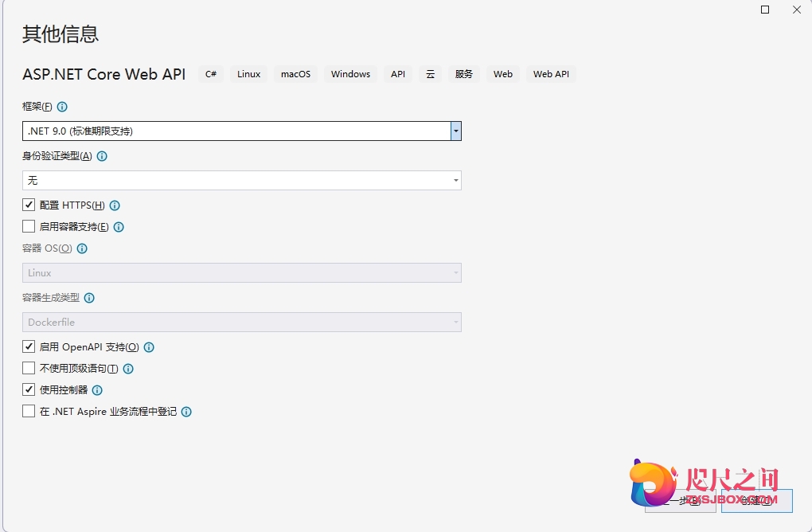Go back with the 上一步 button

[x=681, y=501]
